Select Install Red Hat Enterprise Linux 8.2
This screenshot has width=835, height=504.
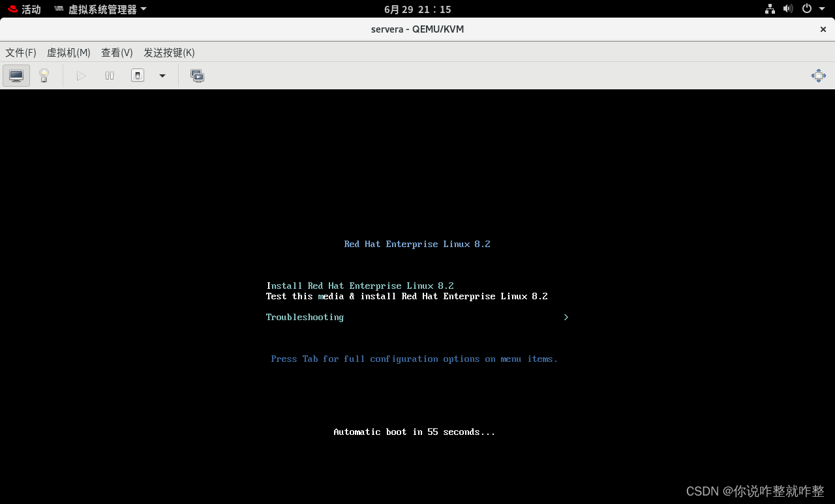pos(360,286)
